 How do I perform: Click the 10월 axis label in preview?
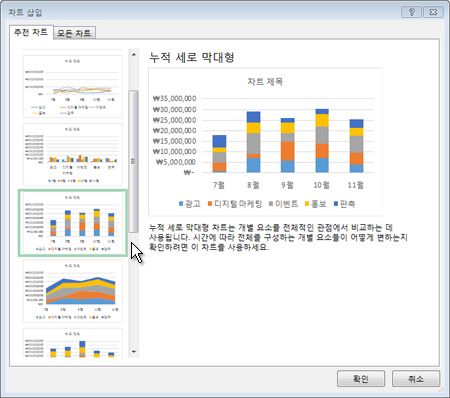point(322,185)
